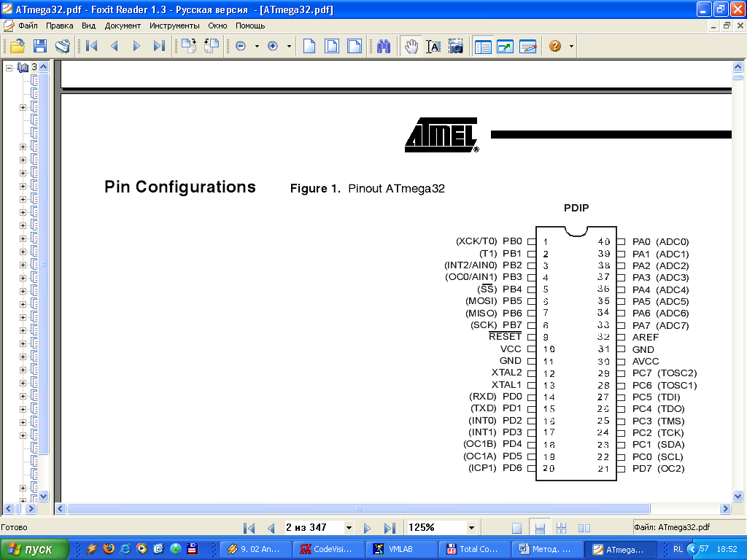Status bar: go to next page button
The image size is (747, 560).
click(366, 528)
